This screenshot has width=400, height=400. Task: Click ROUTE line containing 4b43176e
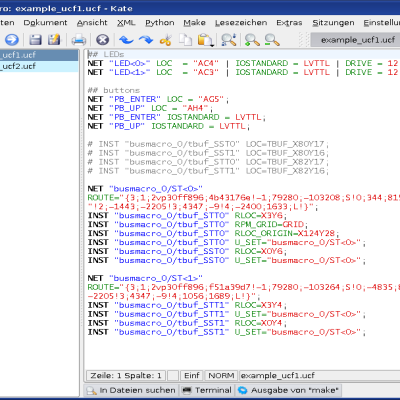tap(243, 198)
